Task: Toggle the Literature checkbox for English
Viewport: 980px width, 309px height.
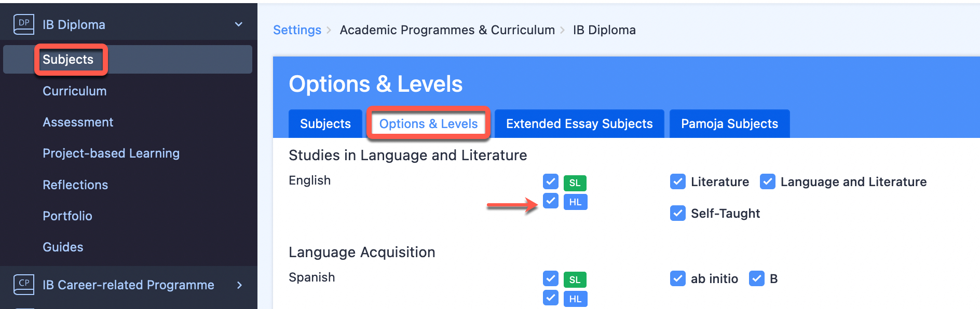Action: click(678, 181)
